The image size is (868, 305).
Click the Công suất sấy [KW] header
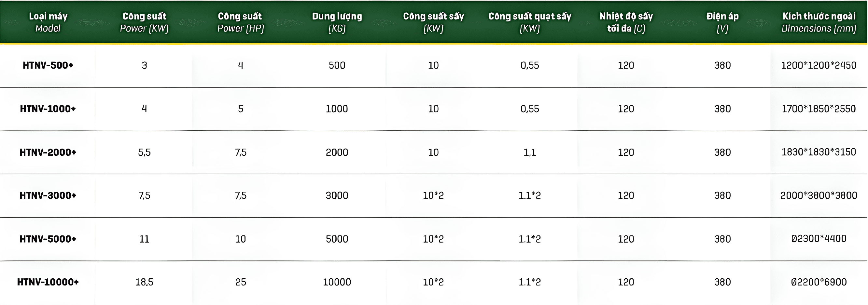click(433, 22)
